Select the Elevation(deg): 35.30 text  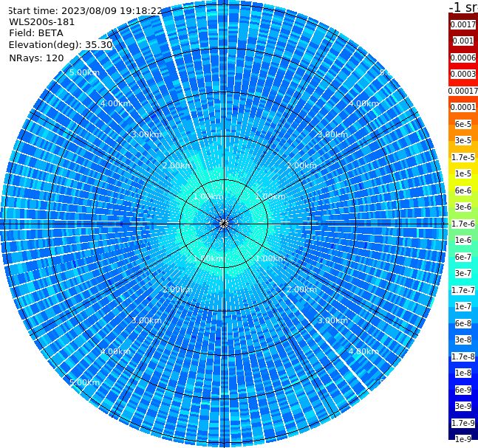click(x=61, y=45)
